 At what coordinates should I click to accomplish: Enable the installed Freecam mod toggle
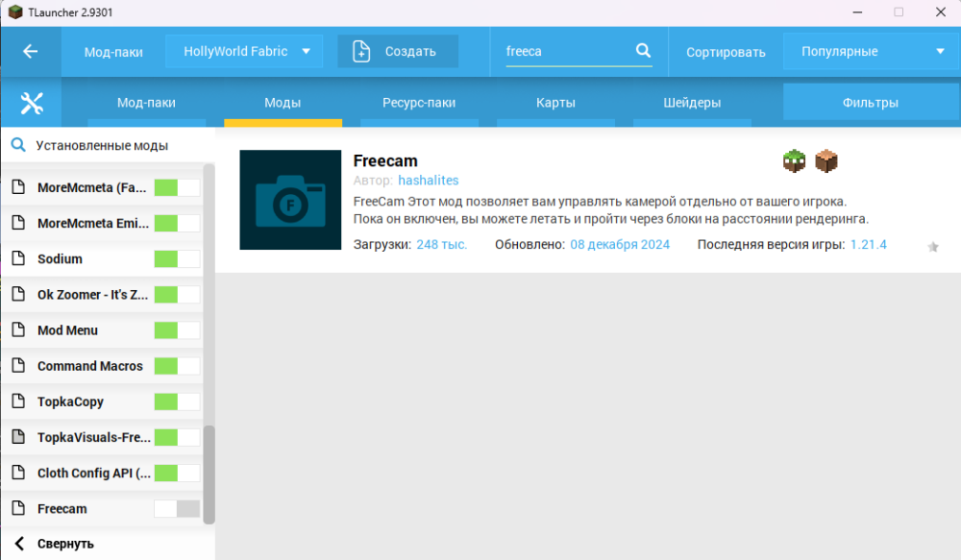pos(177,508)
